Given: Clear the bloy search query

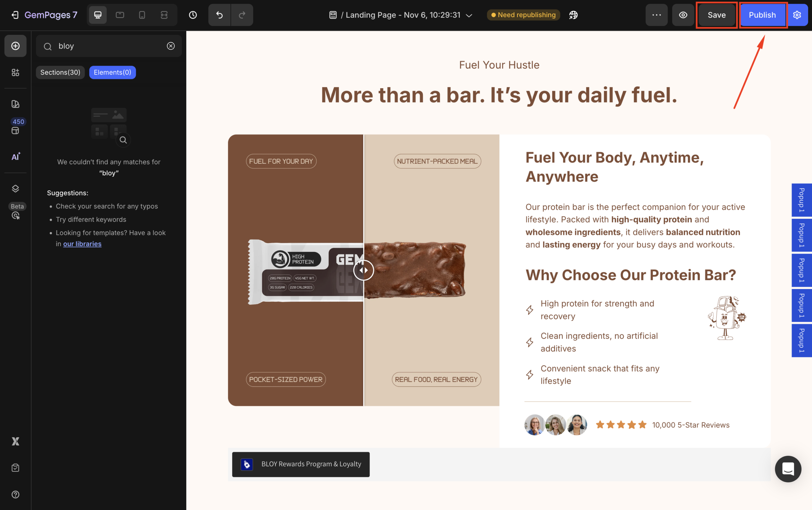Looking at the screenshot, I should click(x=171, y=46).
